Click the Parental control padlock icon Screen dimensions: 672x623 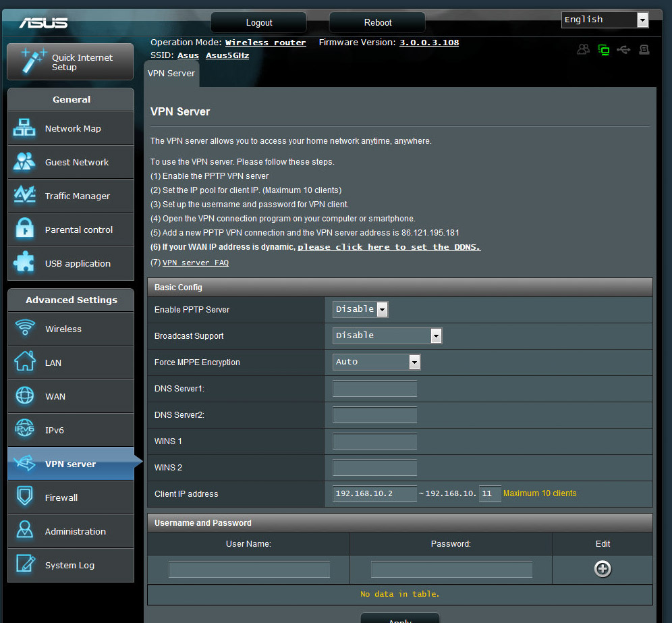[25, 229]
